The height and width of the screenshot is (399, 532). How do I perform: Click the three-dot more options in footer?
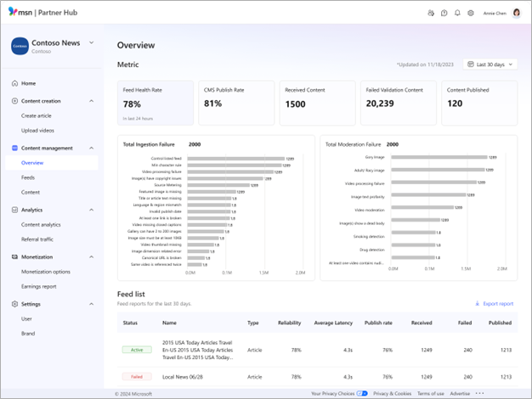[x=480, y=393]
